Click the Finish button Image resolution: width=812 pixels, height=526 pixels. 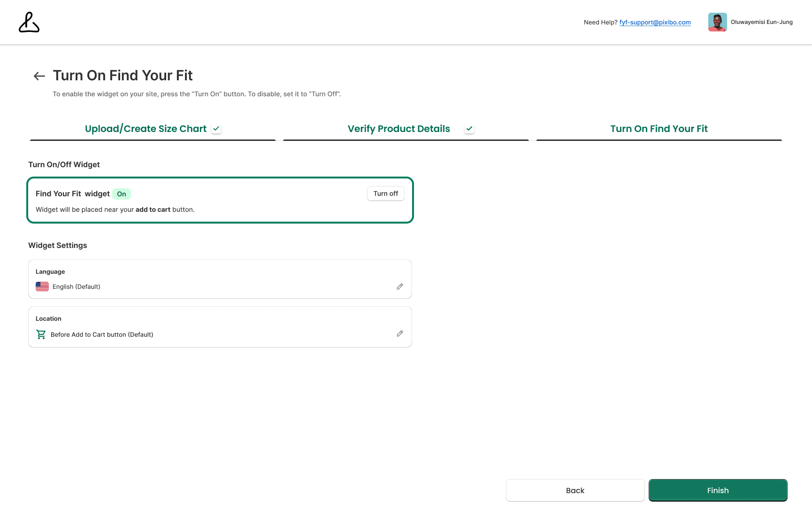click(718, 490)
